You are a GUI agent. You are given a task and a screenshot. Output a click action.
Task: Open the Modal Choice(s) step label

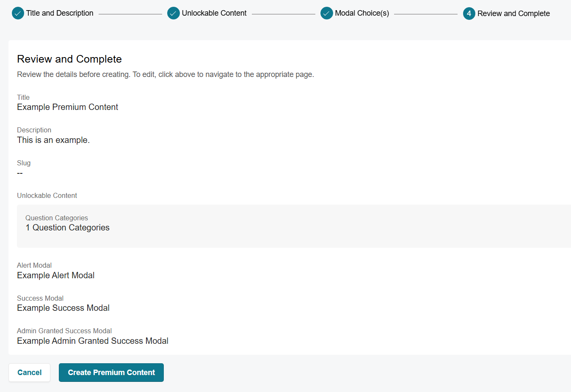[362, 13]
